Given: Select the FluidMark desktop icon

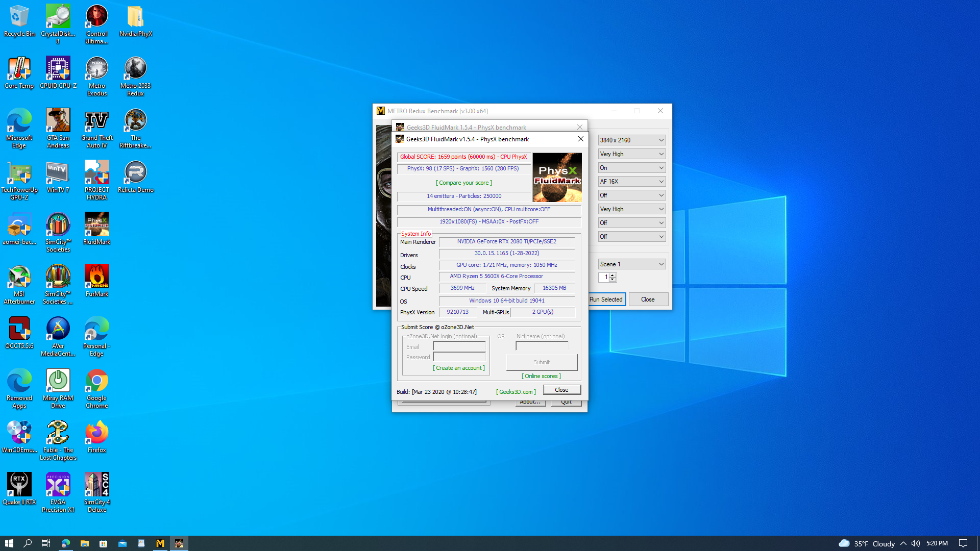Looking at the screenshot, I should pos(97,229).
